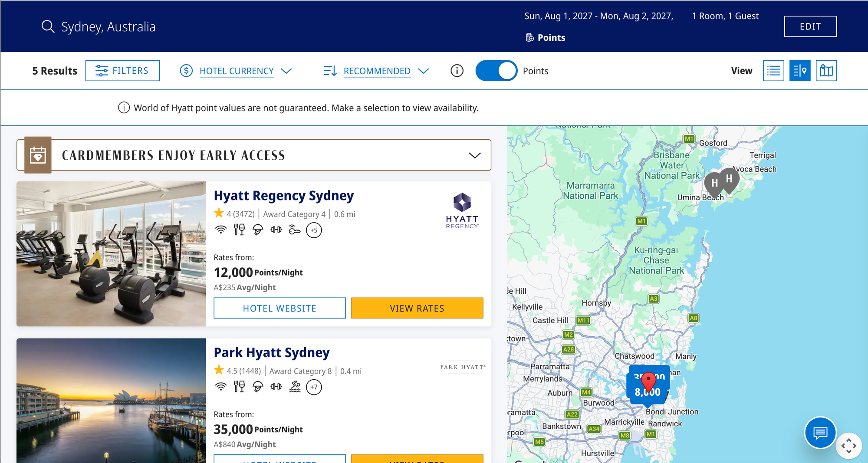Click the sort order icon

330,71
